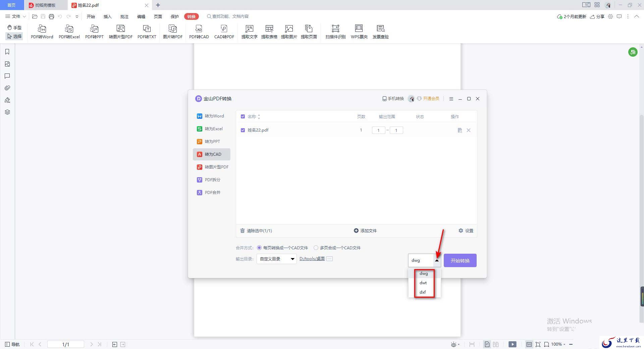Viewport: 644px width, 349px height.
Task: Select 每页转换成一个CAD文件 radio option
Action: tap(259, 248)
